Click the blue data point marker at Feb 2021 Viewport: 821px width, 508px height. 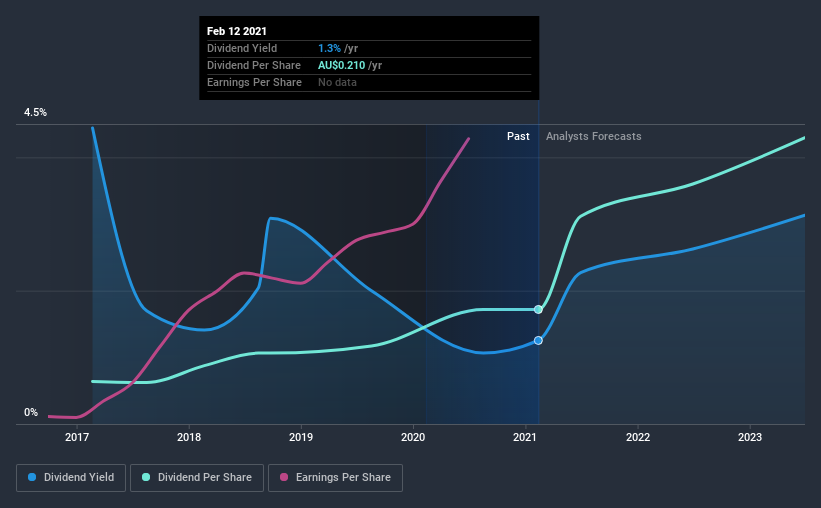(538, 340)
